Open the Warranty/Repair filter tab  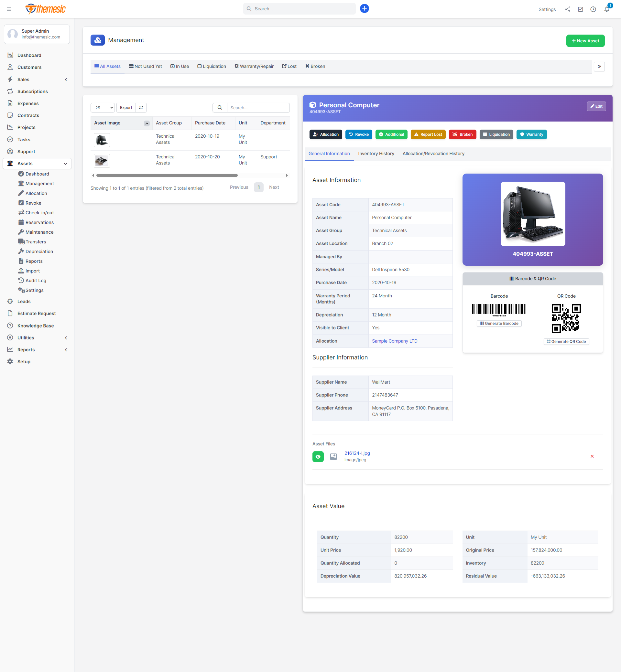coord(254,66)
